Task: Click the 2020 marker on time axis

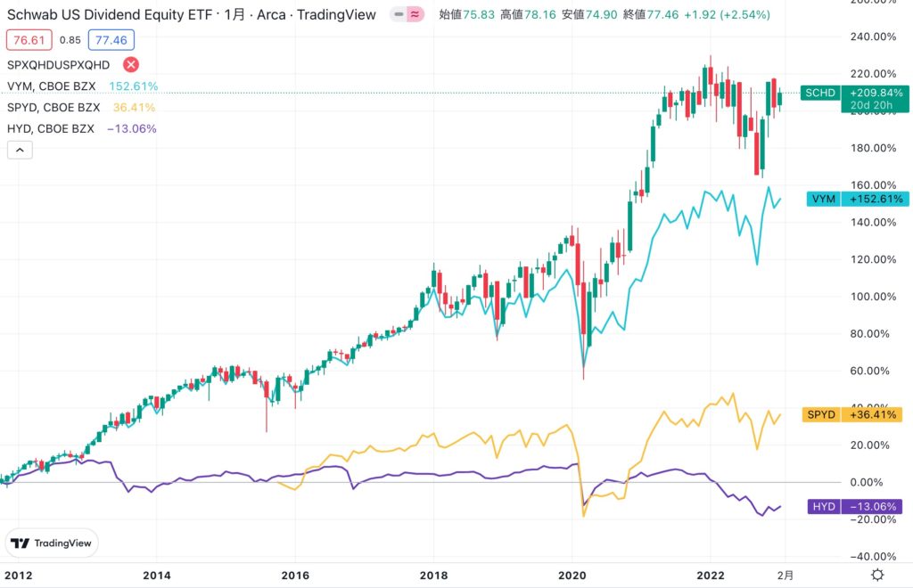Action: 572,575
